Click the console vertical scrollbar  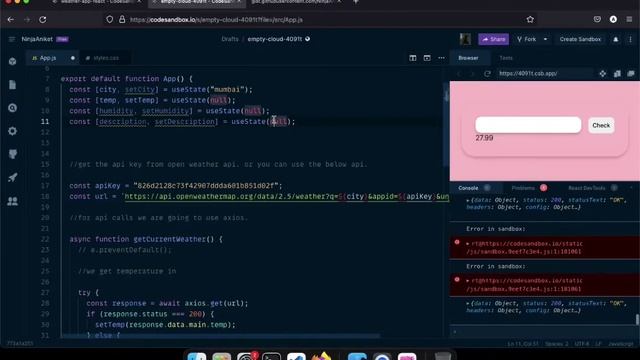(637, 320)
